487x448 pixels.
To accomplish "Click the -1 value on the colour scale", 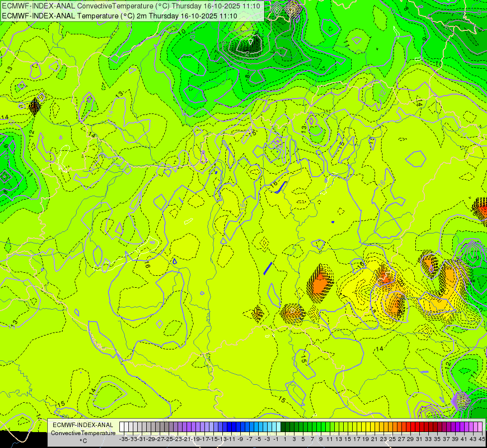I will click(x=276, y=439).
